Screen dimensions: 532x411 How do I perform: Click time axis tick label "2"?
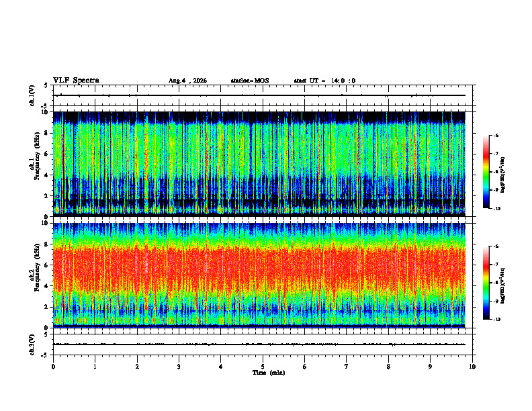pyautogui.click(x=137, y=367)
